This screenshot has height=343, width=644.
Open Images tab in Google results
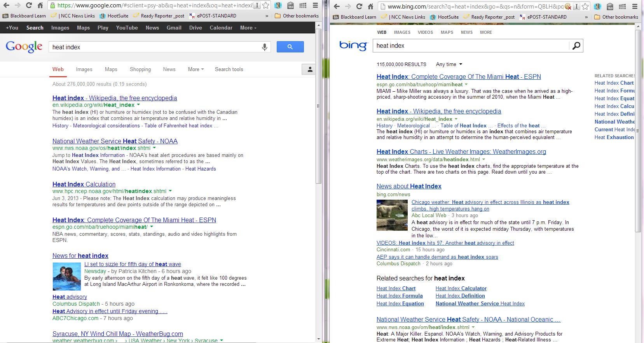pyautogui.click(x=84, y=69)
